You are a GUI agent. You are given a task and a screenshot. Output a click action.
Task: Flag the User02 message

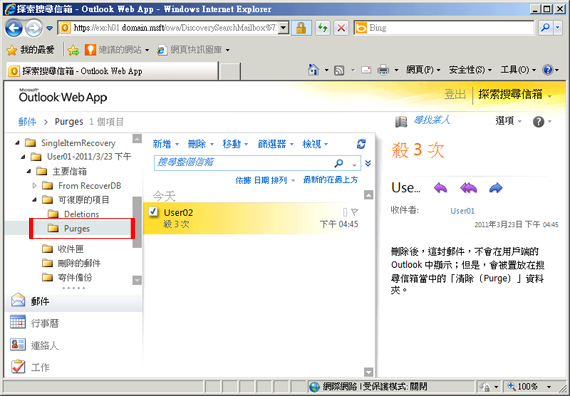tap(355, 211)
